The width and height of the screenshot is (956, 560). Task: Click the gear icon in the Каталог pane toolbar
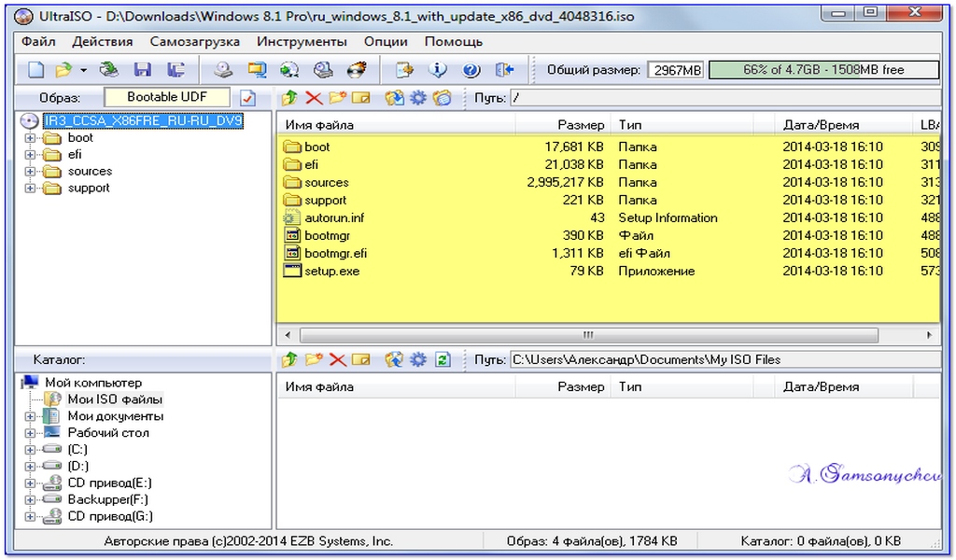418,359
